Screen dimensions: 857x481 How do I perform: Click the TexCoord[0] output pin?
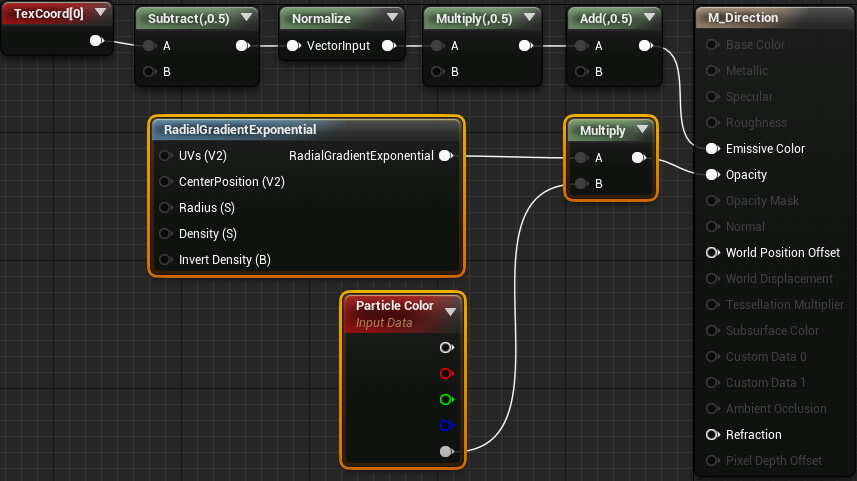(97, 40)
